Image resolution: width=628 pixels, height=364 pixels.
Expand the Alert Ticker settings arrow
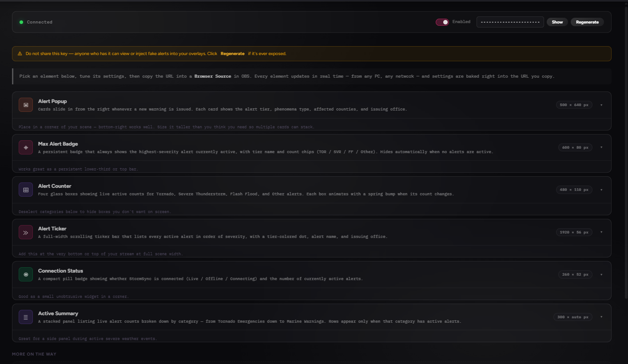click(601, 232)
